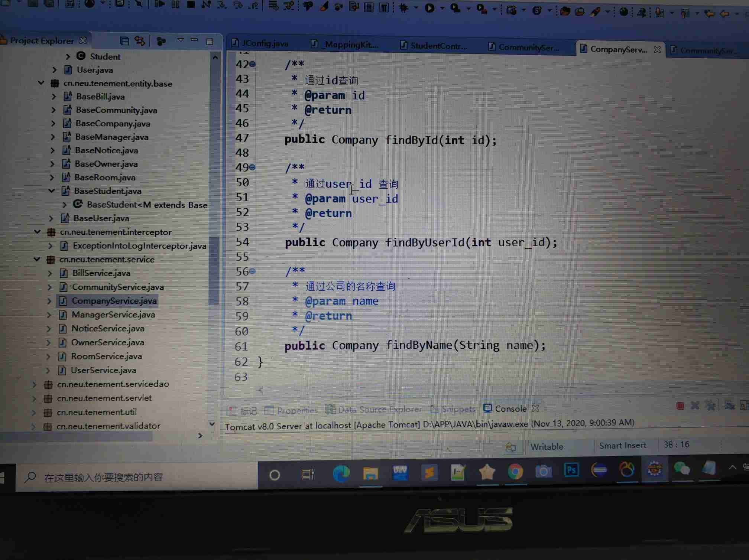Toggle Link with Editor in Project Explorer

(x=140, y=41)
